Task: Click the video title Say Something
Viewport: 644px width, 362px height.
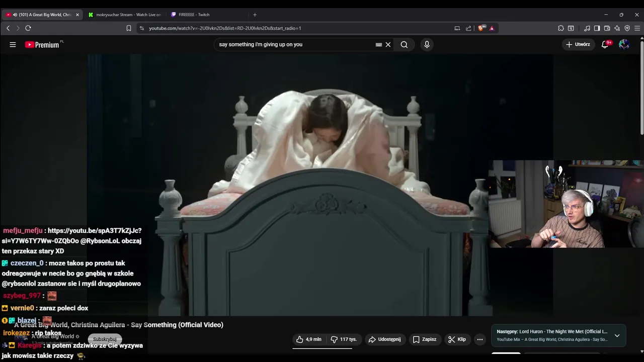Action: [x=119, y=325]
